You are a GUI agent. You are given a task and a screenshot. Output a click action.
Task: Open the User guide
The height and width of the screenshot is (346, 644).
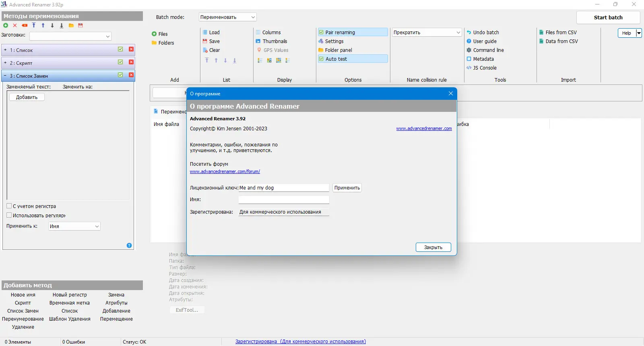click(481, 41)
